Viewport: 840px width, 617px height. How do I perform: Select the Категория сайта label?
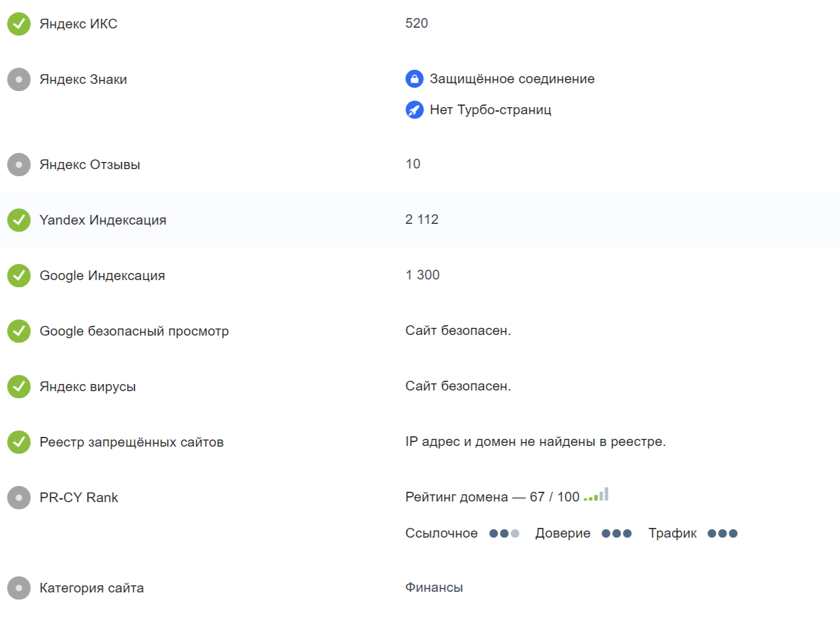click(92, 588)
